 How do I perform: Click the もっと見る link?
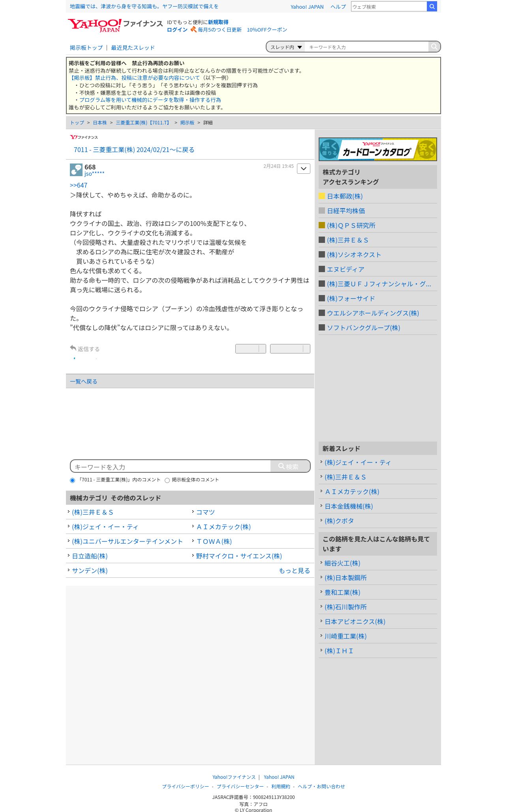(295, 571)
